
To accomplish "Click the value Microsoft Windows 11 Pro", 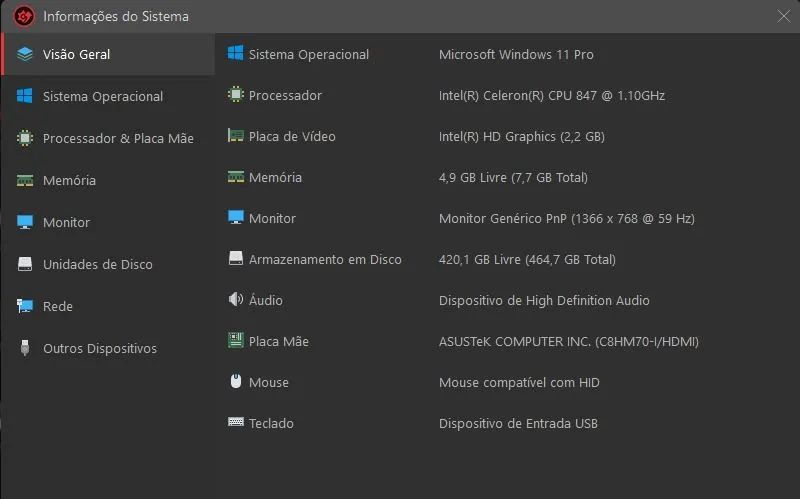I will coord(516,55).
